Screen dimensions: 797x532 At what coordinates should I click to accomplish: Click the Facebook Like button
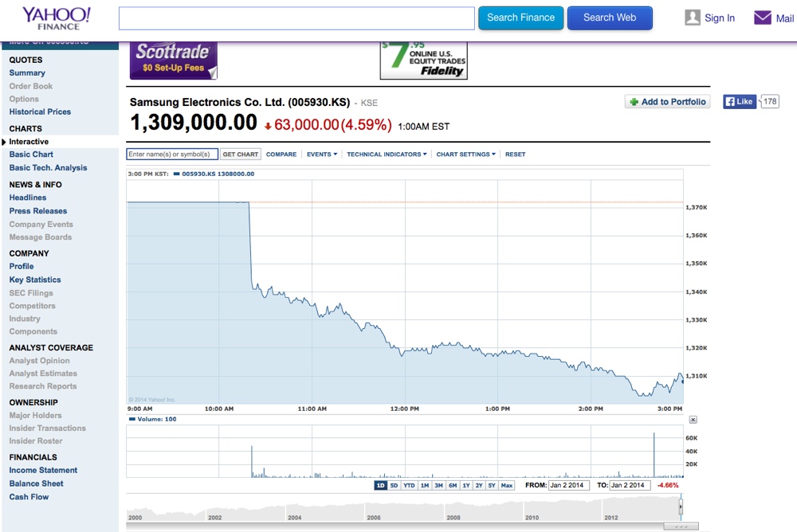click(740, 102)
